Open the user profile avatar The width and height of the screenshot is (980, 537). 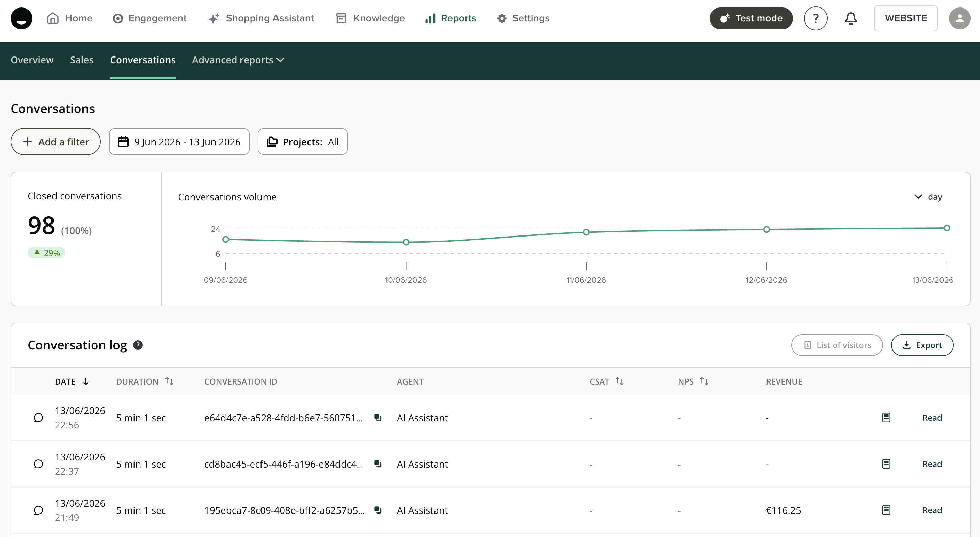click(x=960, y=18)
